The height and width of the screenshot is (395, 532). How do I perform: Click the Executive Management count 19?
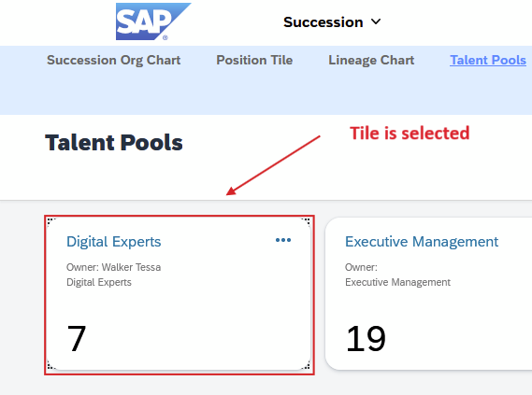(366, 338)
